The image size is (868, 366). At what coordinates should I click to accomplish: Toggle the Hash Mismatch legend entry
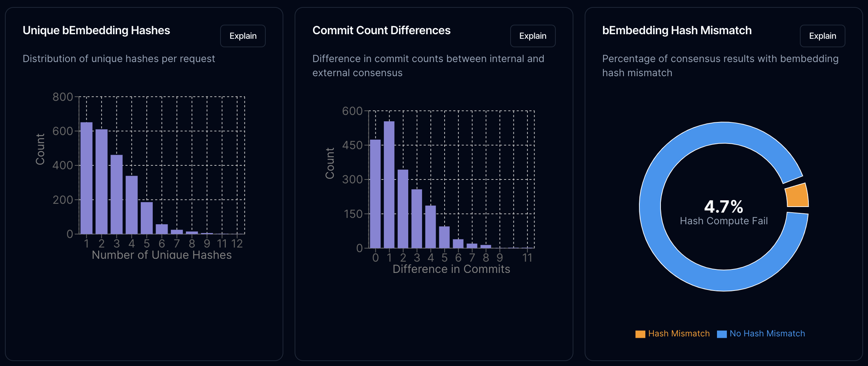(x=673, y=334)
